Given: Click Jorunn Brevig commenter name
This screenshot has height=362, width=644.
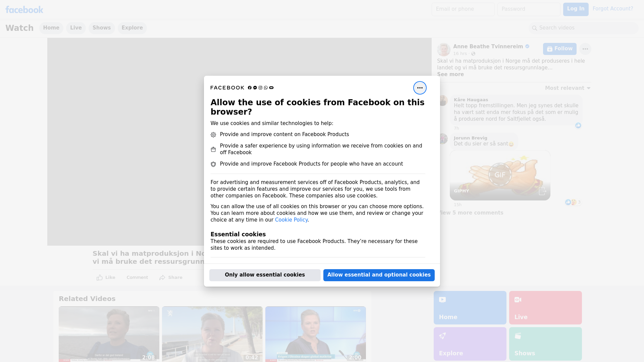Looking at the screenshot, I should click(471, 138).
